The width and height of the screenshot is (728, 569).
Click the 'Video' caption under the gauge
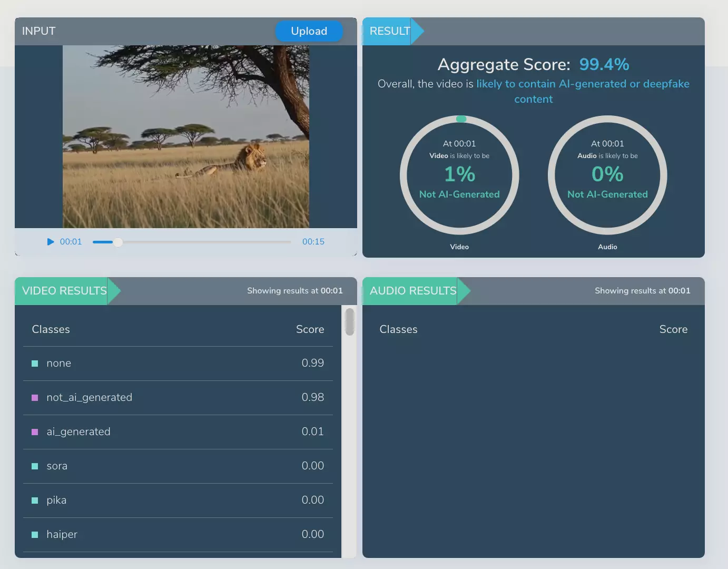coord(459,247)
